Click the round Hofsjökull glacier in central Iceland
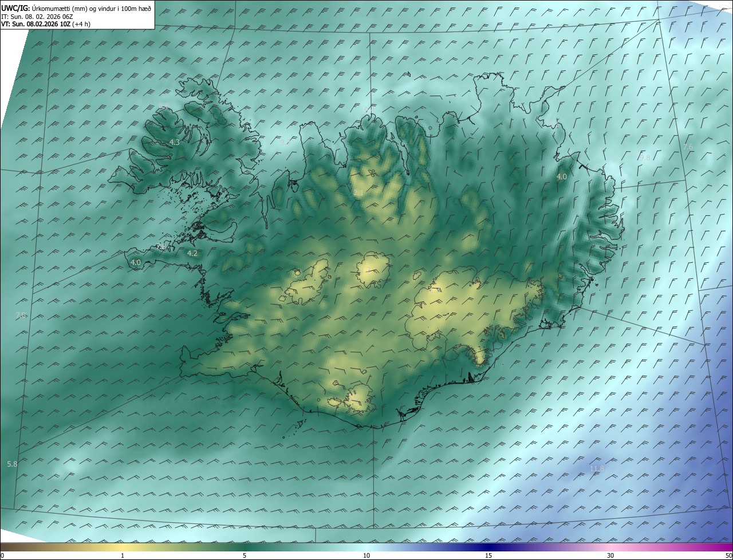Screen dimensions: 733x560 (373, 270)
